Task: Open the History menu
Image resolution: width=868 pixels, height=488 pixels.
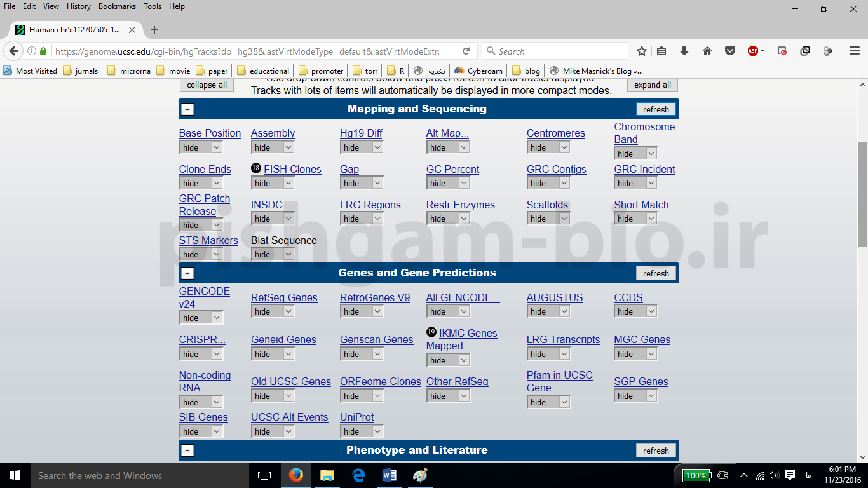Action: [78, 6]
